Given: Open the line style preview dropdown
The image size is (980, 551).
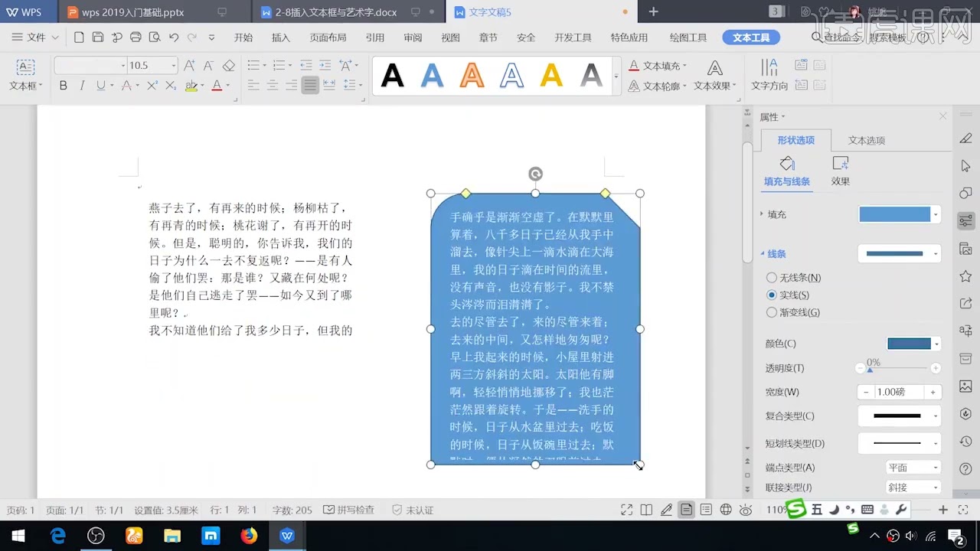Looking at the screenshot, I should 900,253.
